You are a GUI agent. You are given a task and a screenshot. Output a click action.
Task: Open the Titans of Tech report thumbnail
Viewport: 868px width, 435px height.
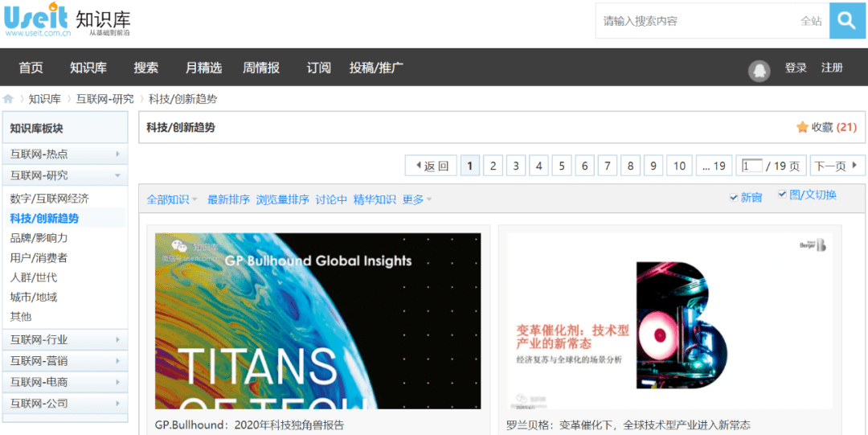(x=317, y=321)
